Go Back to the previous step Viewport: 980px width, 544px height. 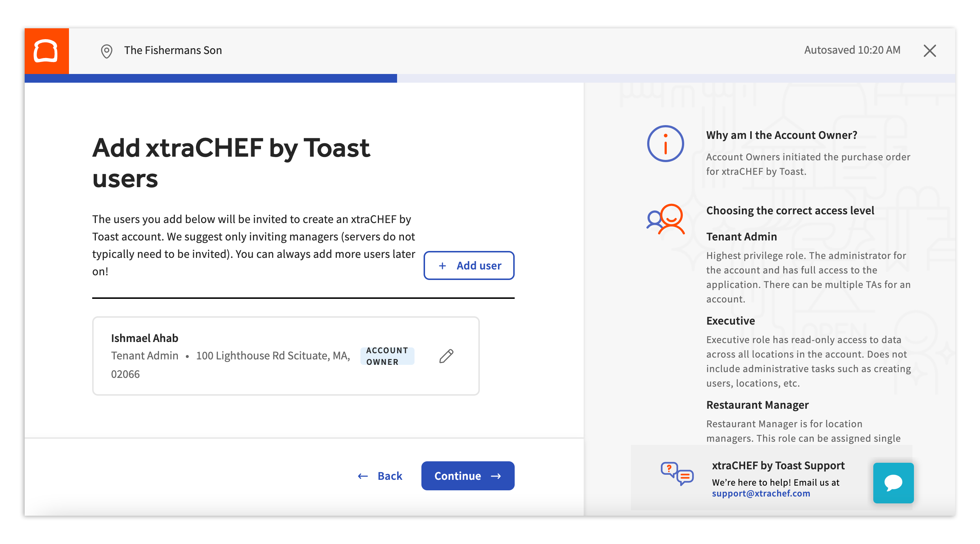click(x=380, y=475)
